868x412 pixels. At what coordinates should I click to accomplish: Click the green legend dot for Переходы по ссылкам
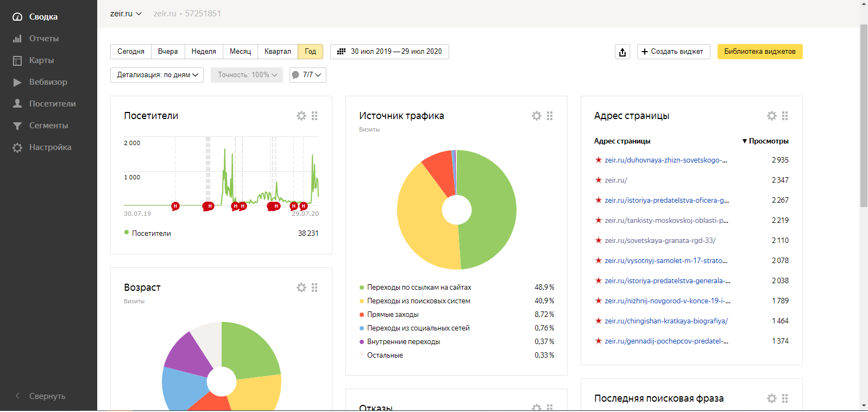pyautogui.click(x=362, y=288)
